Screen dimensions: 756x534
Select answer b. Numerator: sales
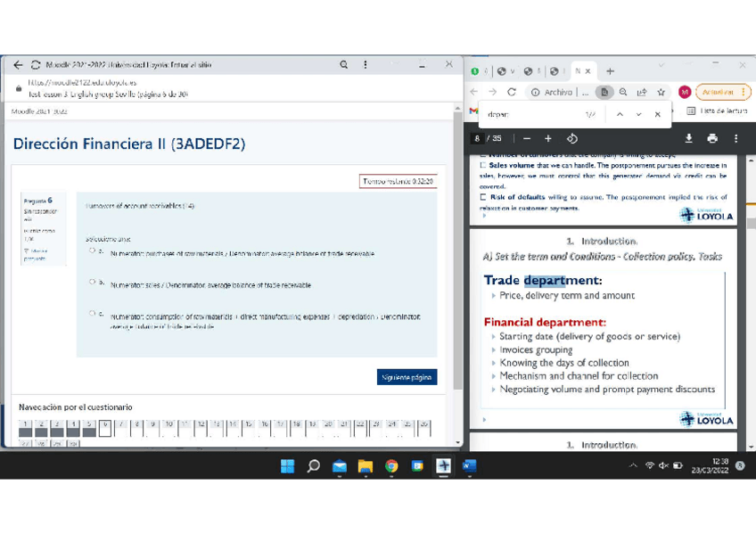click(x=92, y=282)
